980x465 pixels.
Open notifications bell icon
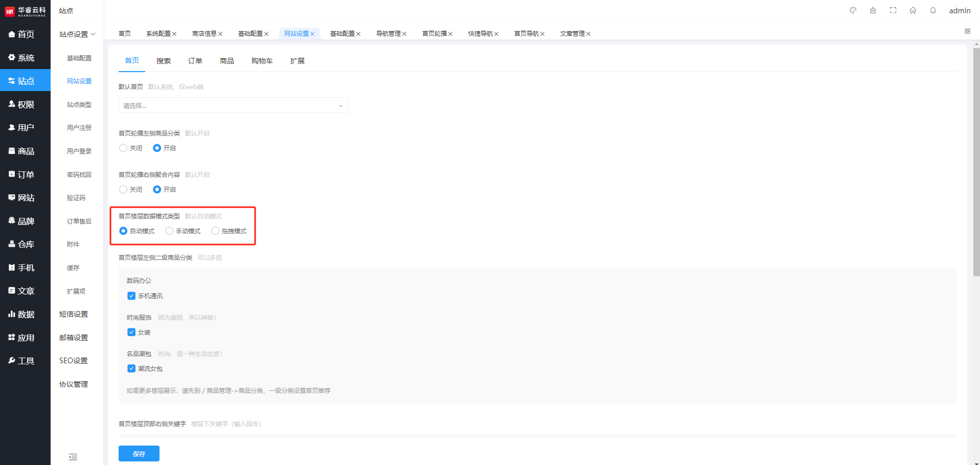click(933, 10)
